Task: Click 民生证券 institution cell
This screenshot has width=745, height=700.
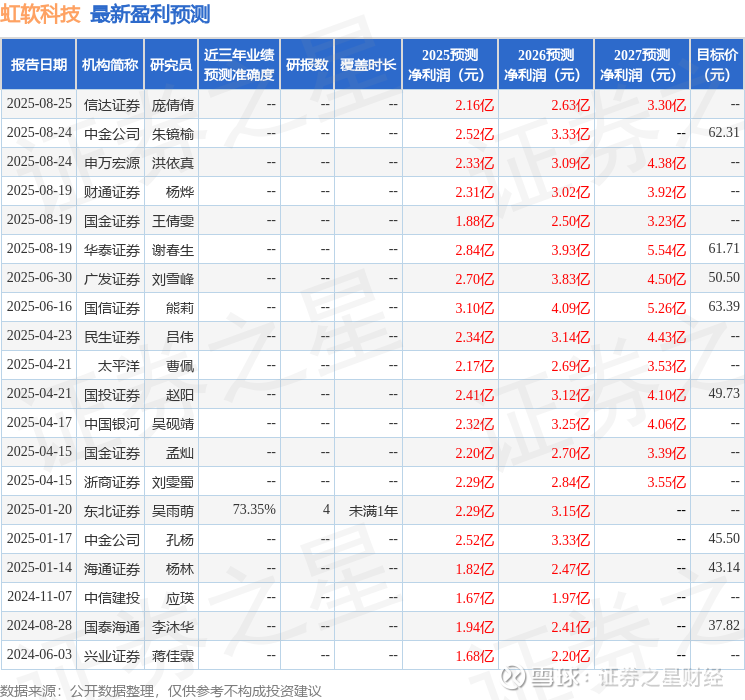Action: click(112, 337)
